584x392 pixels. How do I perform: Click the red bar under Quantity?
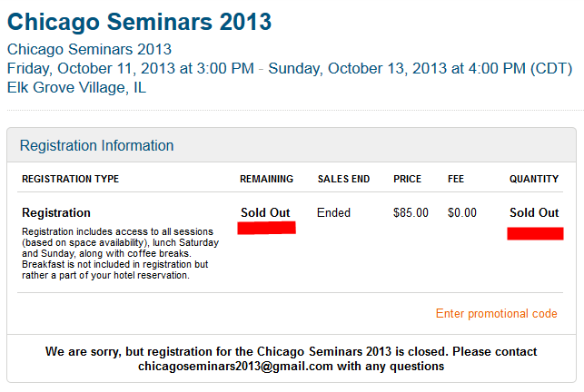[x=535, y=234]
